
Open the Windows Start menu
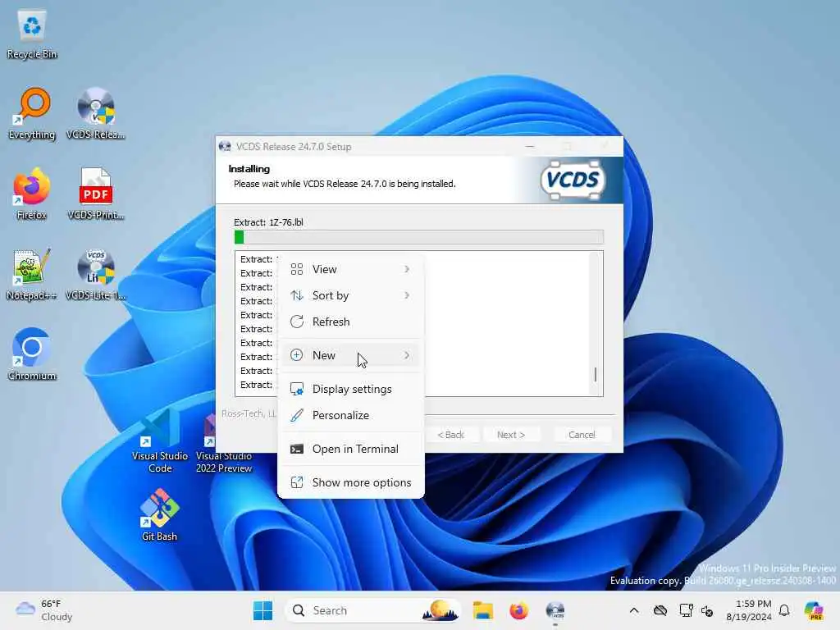[262, 610]
